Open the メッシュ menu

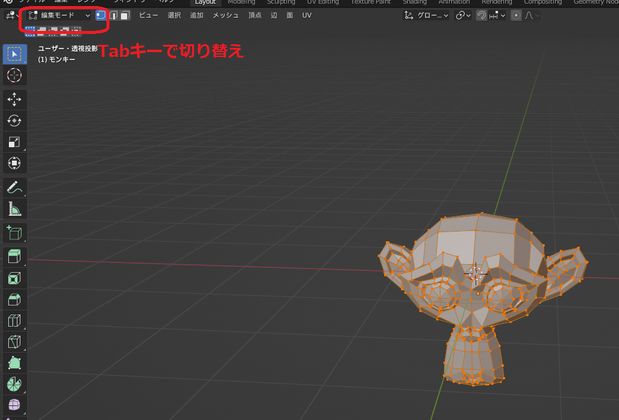tap(225, 15)
